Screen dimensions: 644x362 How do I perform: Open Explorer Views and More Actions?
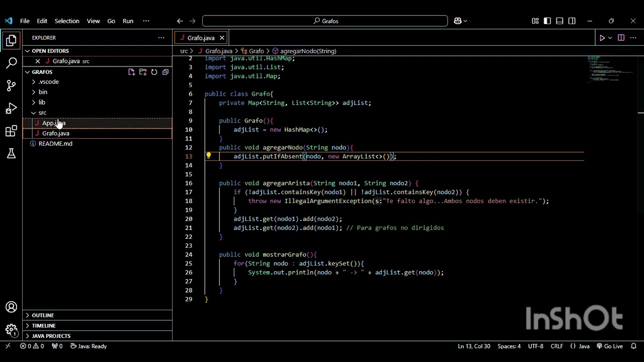point(161,38)
